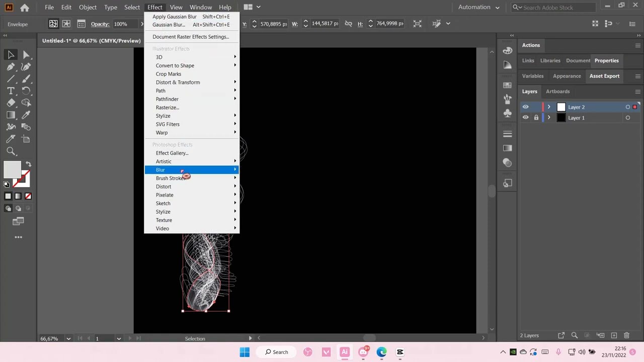Set fill to Gradient mode button
The image size is (644, 362).
click(18, 196)
